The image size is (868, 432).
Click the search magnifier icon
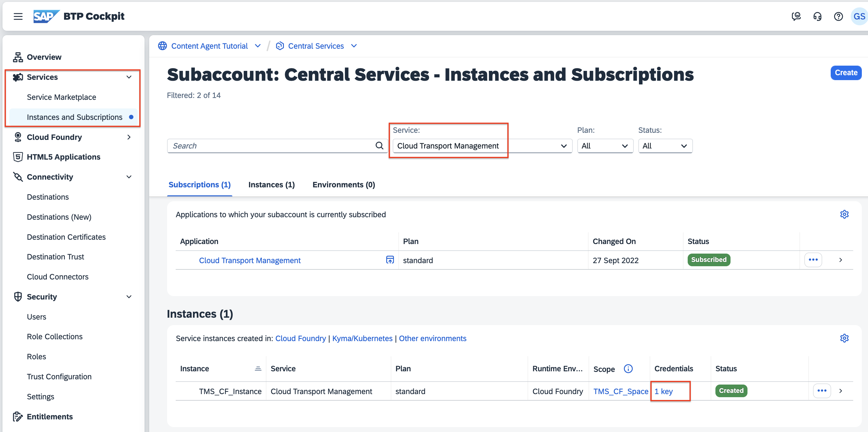(379, 145)
